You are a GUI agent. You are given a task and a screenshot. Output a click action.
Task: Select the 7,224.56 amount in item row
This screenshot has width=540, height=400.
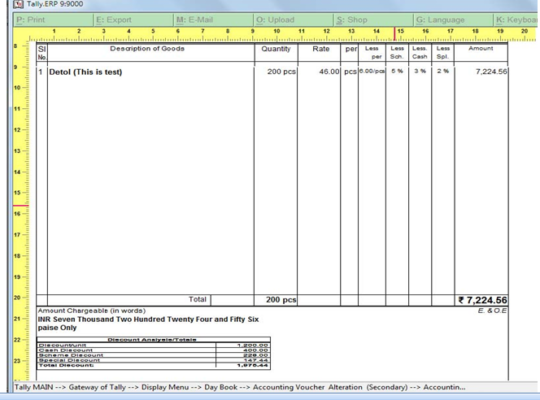[x=491, y=71]
